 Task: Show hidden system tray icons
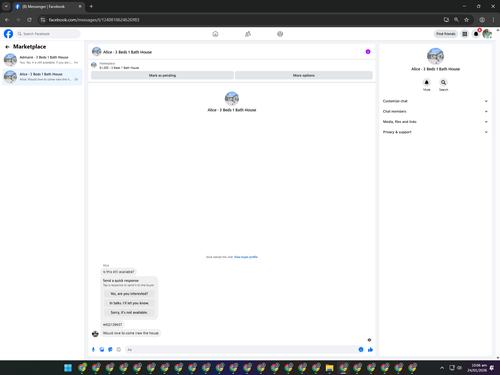click(442, 368)
